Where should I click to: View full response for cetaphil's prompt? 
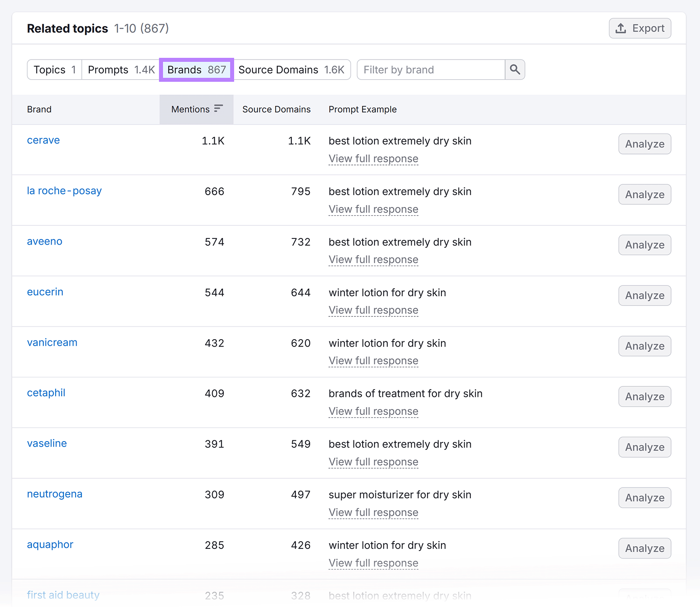click(x=373, y=411)
